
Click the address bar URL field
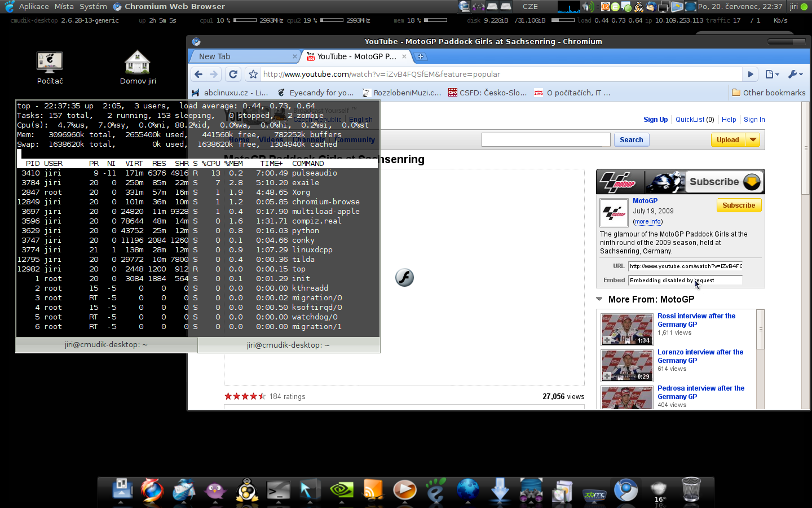(x=502, y=74)
